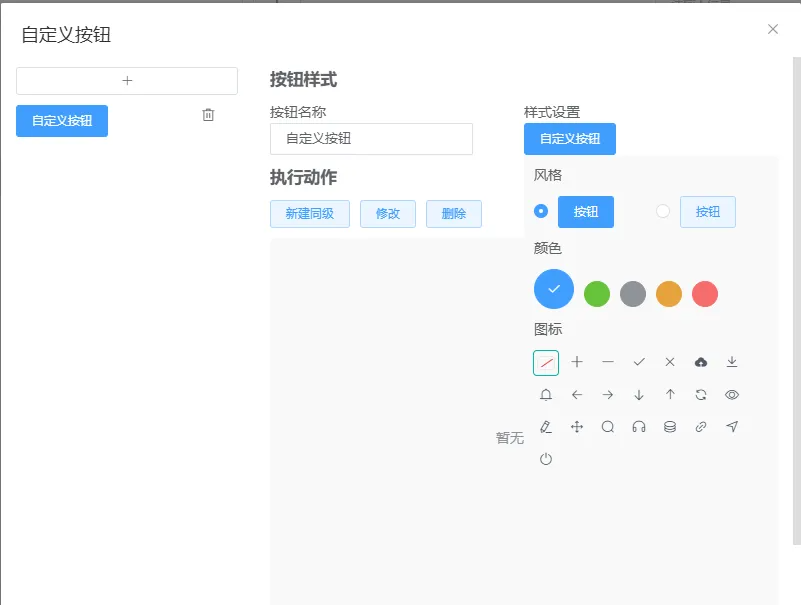Choose the minus icon
801x605 pixels.
[x=608, y=362]
